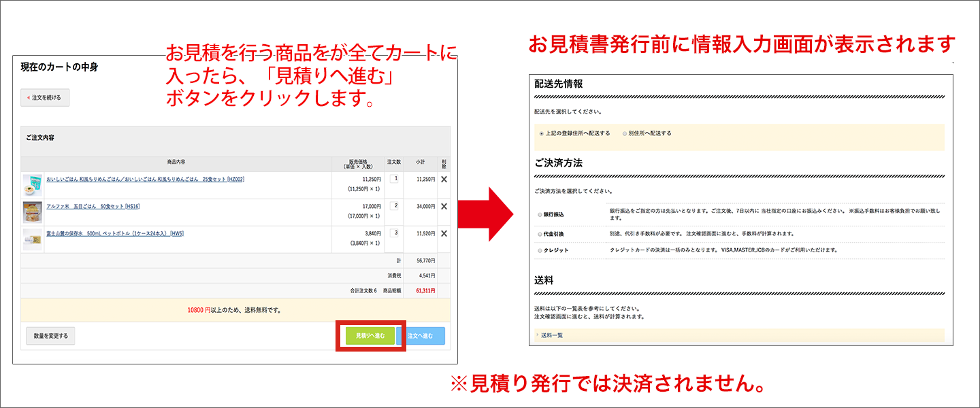Viewport: 980px width, 408px height.
Task: Remove 富士山麓の保存水 with delete X icon
Action: tap(444, 231)
